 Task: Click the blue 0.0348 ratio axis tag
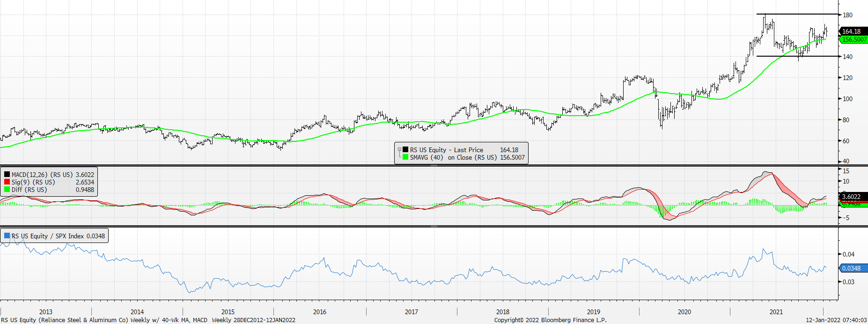coord(853,268)
